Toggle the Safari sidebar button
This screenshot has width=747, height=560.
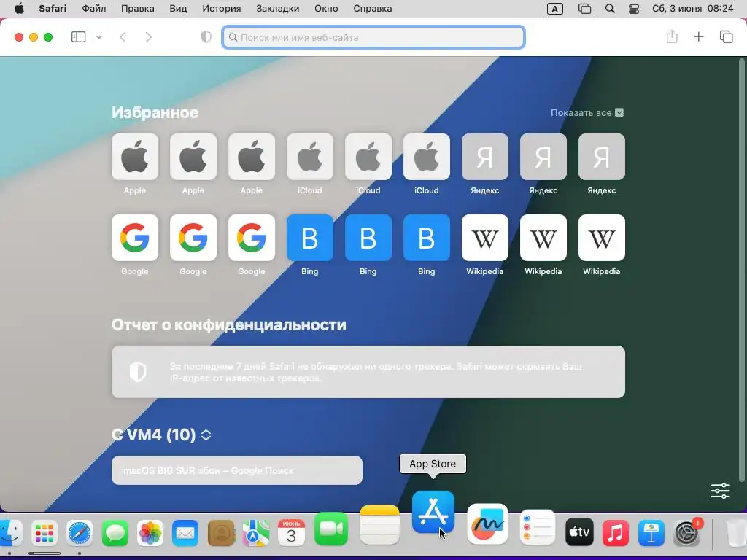coord(78,37)
